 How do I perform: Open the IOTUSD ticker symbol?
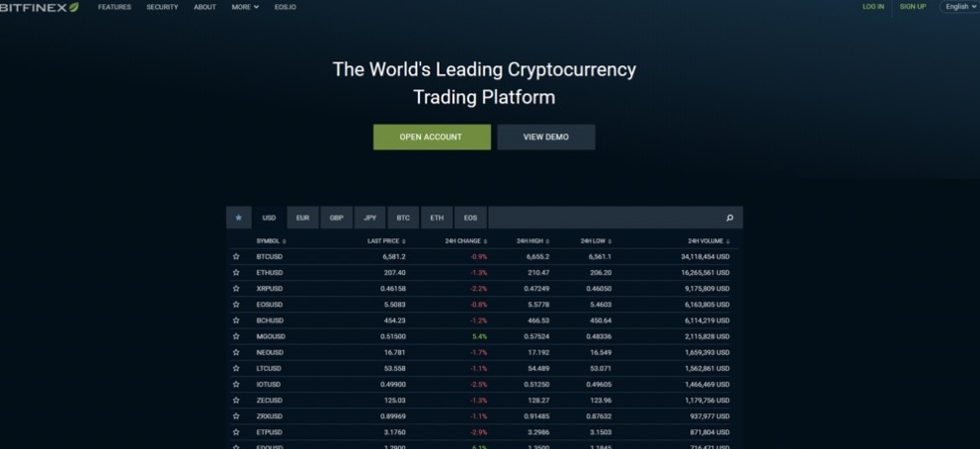[269, 384]
